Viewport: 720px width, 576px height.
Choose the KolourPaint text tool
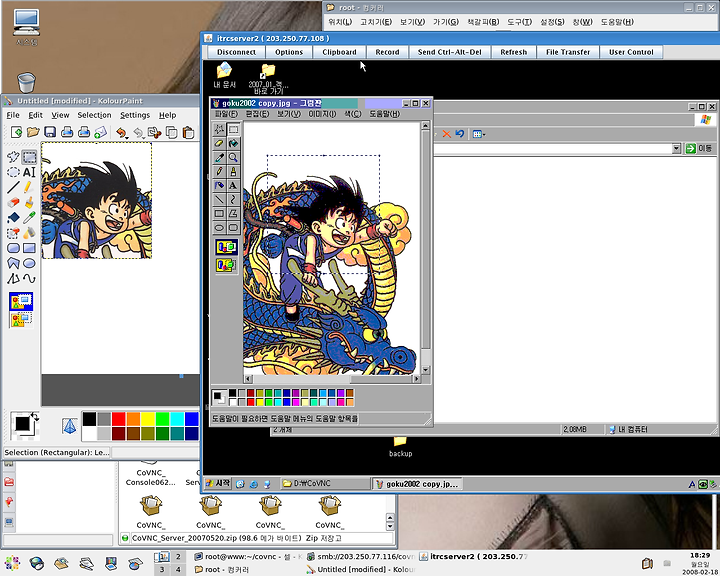click(29, 172)
